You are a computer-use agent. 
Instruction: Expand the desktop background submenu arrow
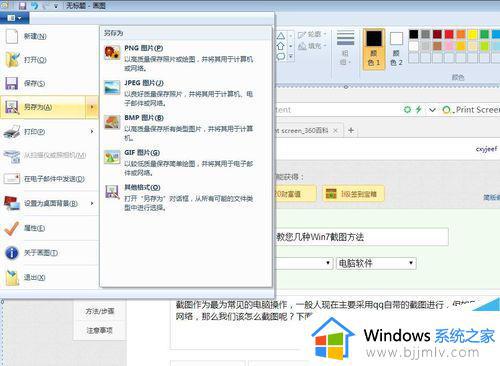[x=92, y=203]
